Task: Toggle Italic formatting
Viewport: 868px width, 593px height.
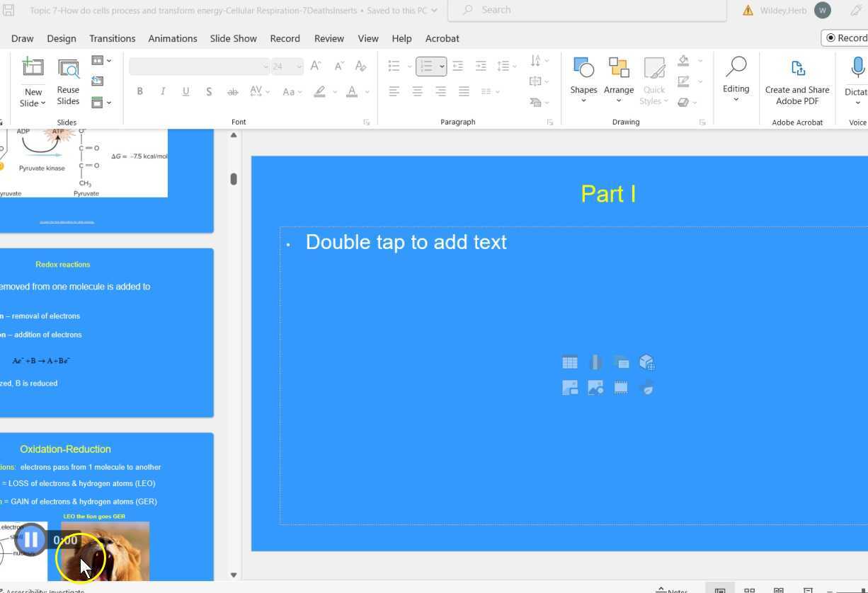Action: pyautogui.click(x=163, y=91)
